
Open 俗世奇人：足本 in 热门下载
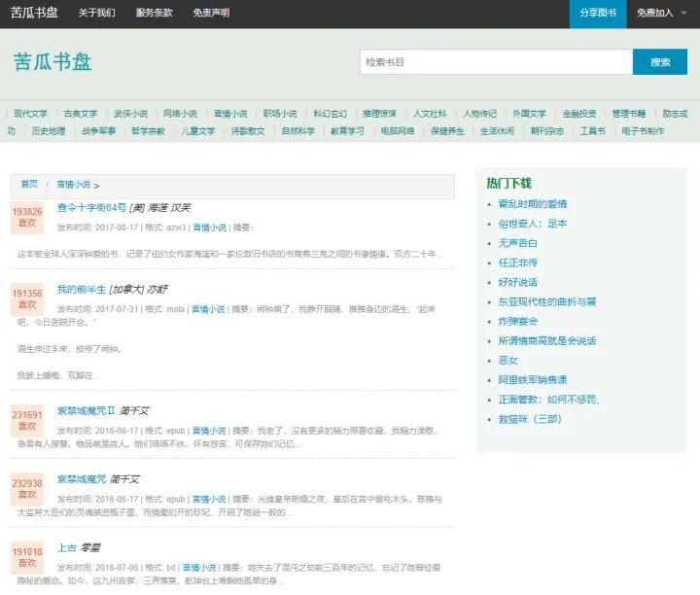533,224
